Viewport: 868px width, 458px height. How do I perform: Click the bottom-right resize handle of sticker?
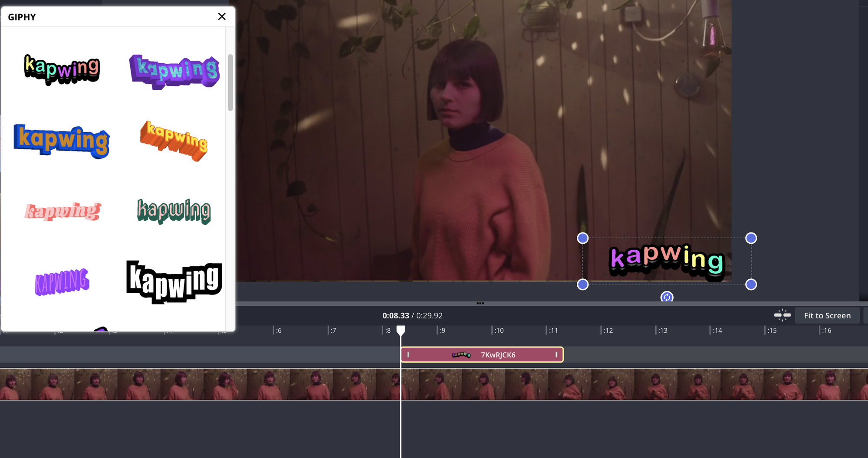point(751,285)
